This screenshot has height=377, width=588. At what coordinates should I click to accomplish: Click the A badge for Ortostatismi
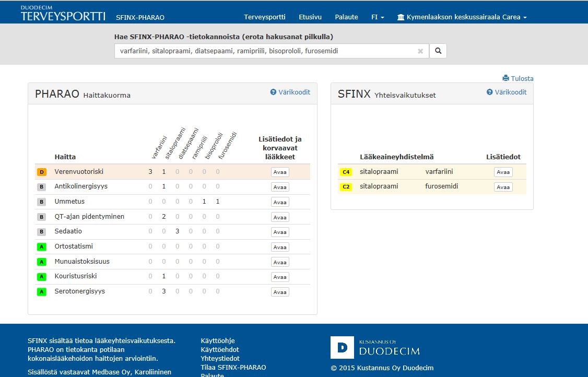pyautogui.click(x=42, y=247)
